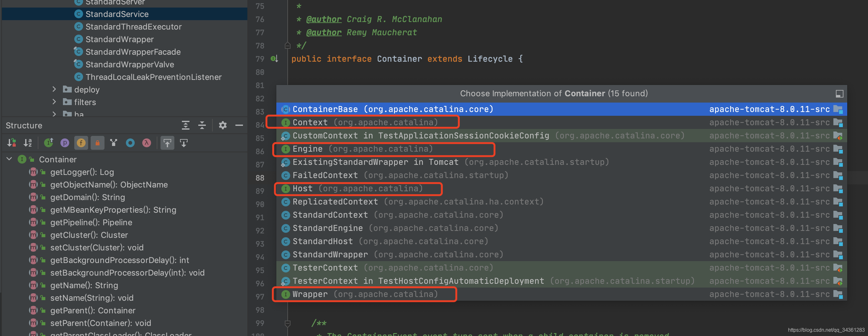
Task: Click the filters folder icon
Action: (67, 102)
